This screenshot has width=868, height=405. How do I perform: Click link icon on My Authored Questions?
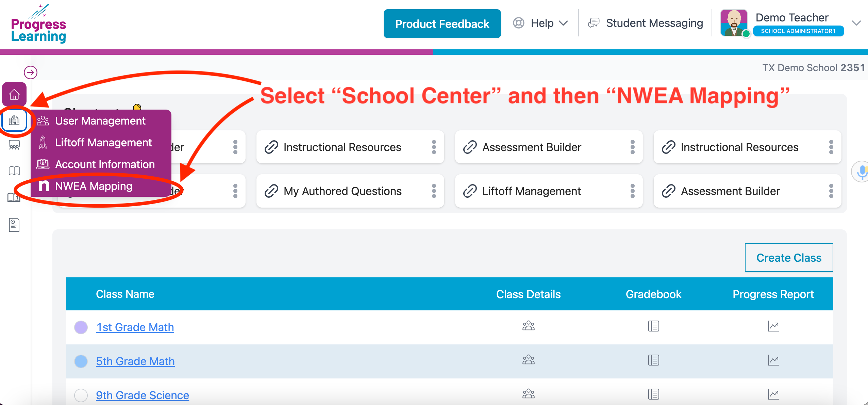[271, 191]
